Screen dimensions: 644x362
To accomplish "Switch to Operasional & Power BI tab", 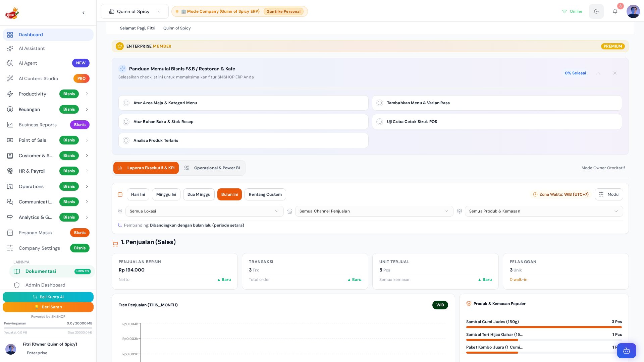I will (x=212, y=168).
